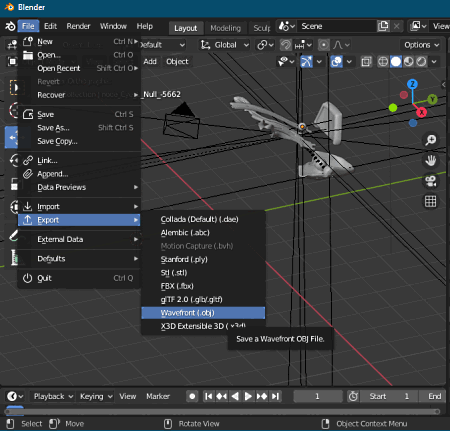The width and height of the screenshot is (450, 431).
Task: Click Quit in the File menu
Action: (x=79, y=278)
